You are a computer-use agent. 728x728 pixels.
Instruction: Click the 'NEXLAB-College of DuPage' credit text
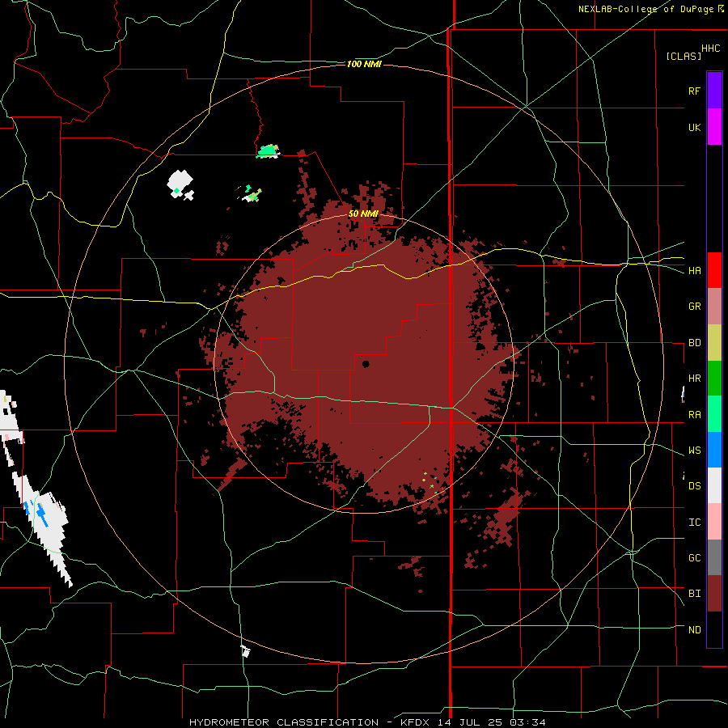(x=647, y=9)
